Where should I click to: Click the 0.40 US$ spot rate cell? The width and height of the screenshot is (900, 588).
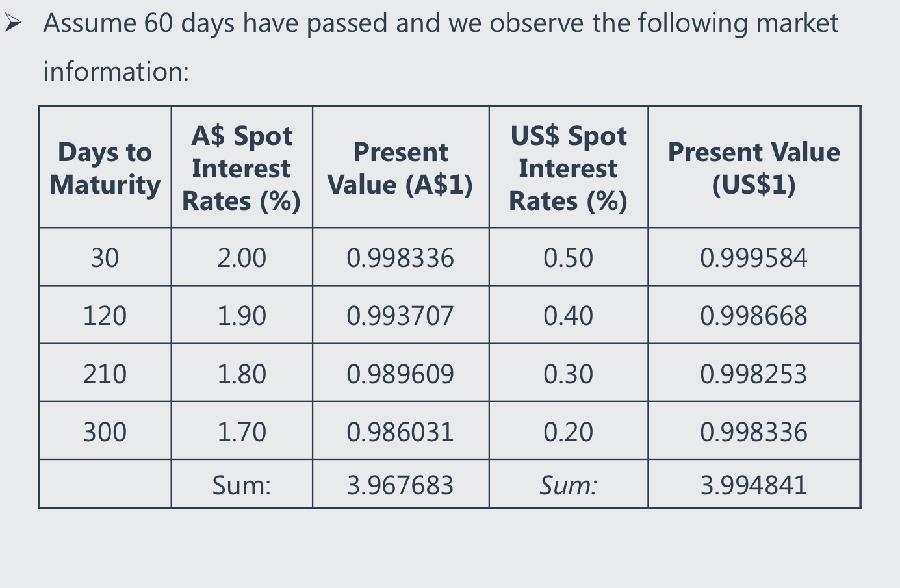point(568,316)
